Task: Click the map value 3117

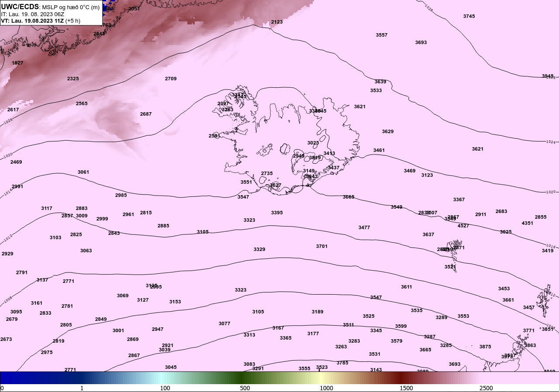Action: 47,208
